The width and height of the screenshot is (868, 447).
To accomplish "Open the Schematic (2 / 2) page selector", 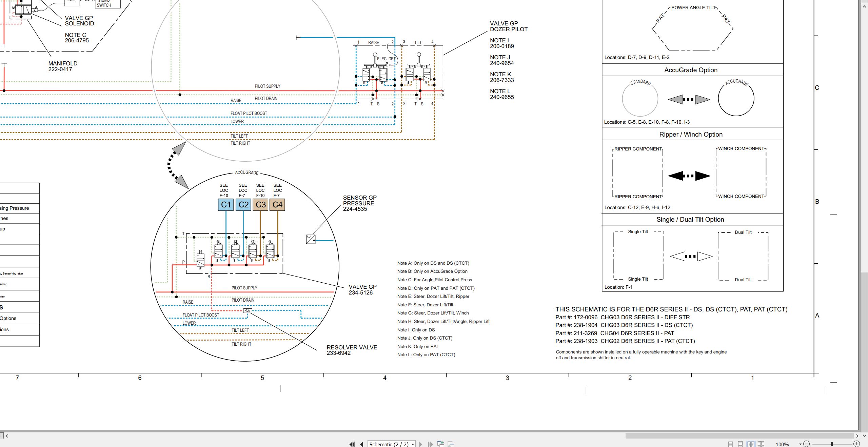I will (392, 444).
